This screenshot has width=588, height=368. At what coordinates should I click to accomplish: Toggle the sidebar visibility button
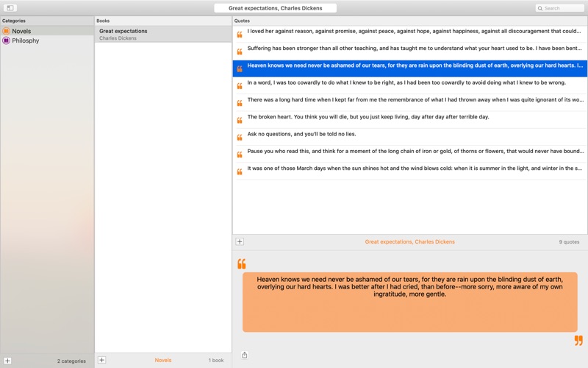point(10,8)
